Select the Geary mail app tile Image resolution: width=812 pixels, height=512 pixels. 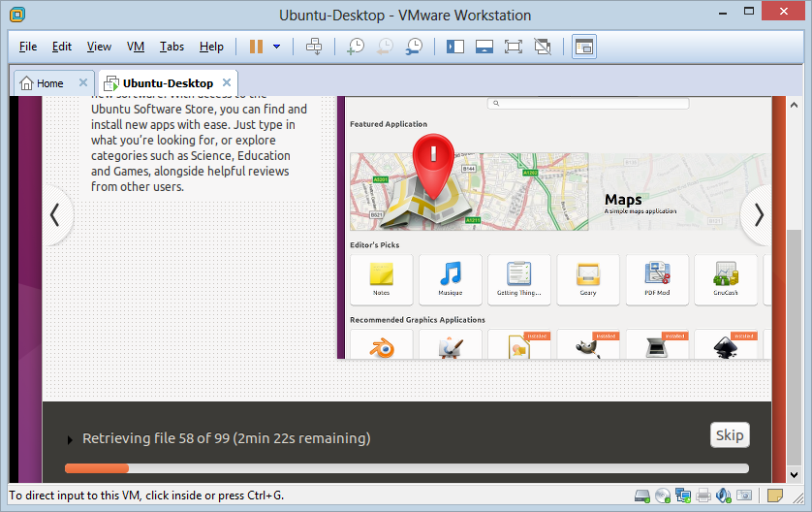tap(588, 280)
